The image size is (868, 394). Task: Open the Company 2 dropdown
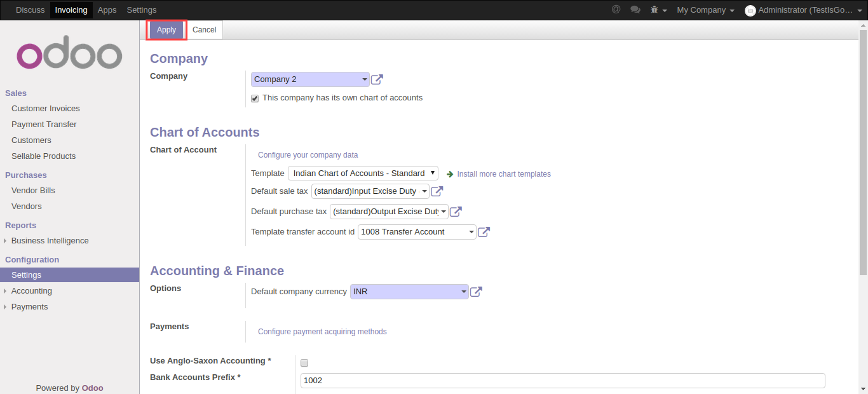coord(310,79)
